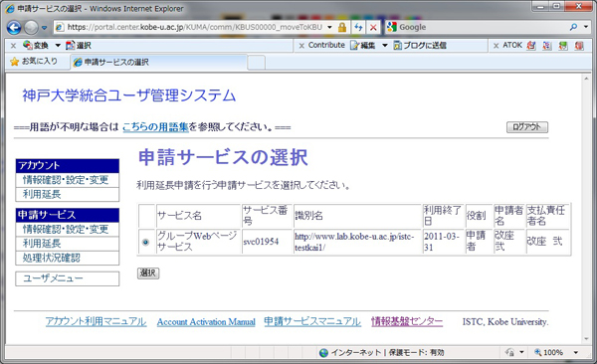Click the security lock icon in address bar
This screenshot has height=364, width=597.
coord(342,27)
